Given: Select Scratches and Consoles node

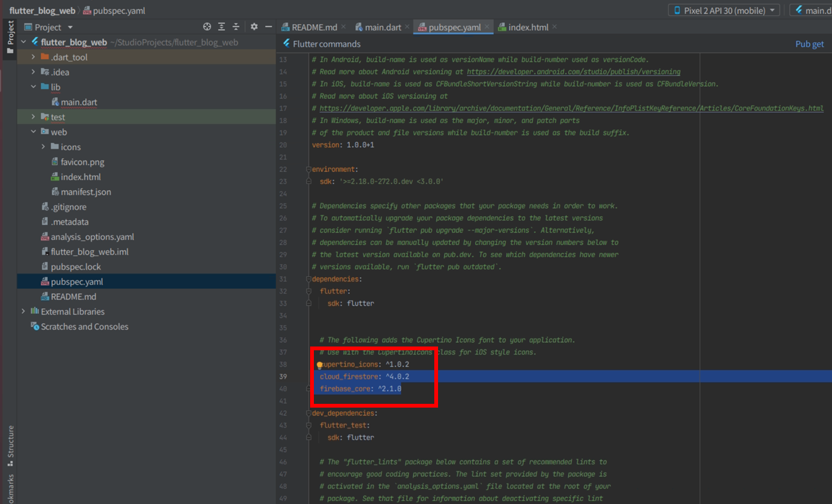Looking at the screenshot, I should pyautogui.click(x=84, y=326).
